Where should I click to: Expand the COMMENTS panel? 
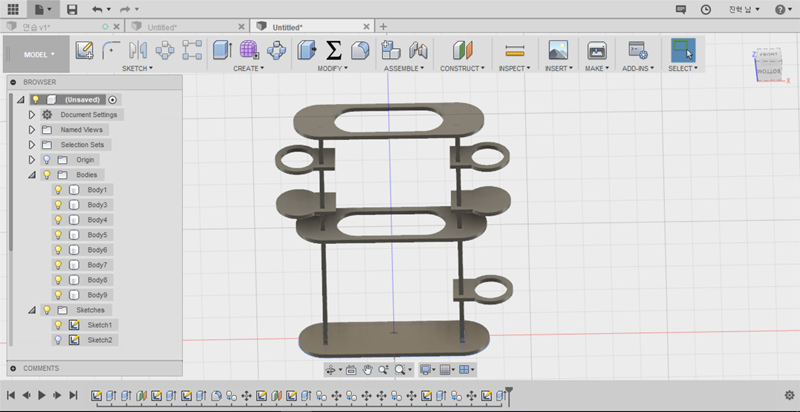pyautogui.click(x=13, y=368)
